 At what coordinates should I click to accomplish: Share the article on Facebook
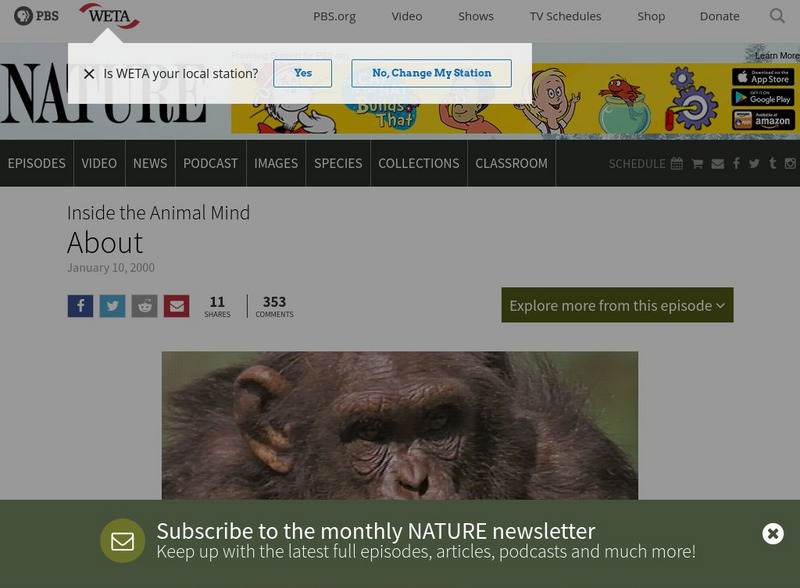pyautogui.click(x=80, y=306)
